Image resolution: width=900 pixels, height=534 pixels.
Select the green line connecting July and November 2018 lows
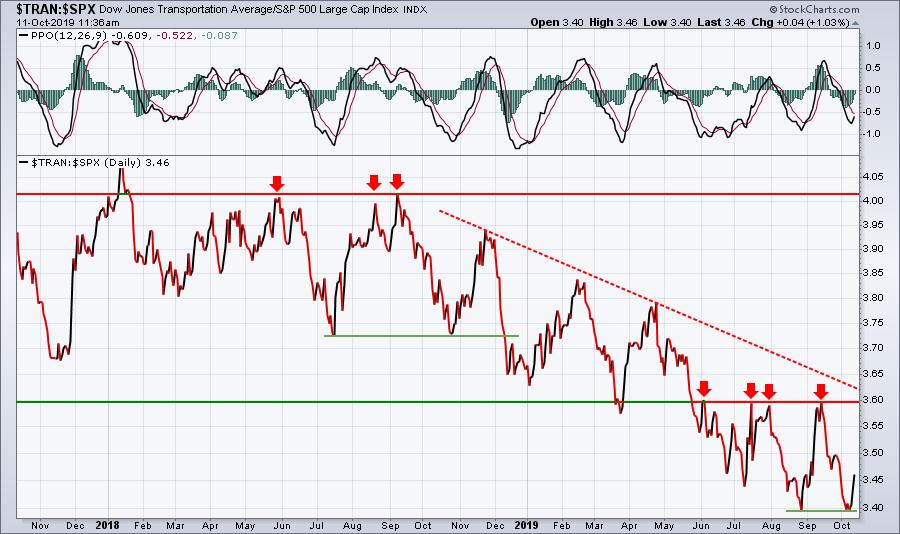(x=421, y=335)
